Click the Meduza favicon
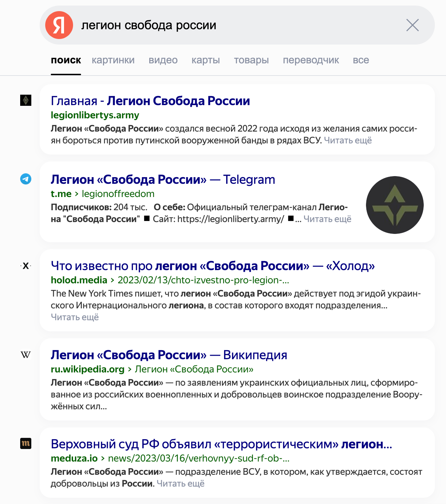Image resolution: width=446 pixels, height=504 pixels. coord(26,443)
